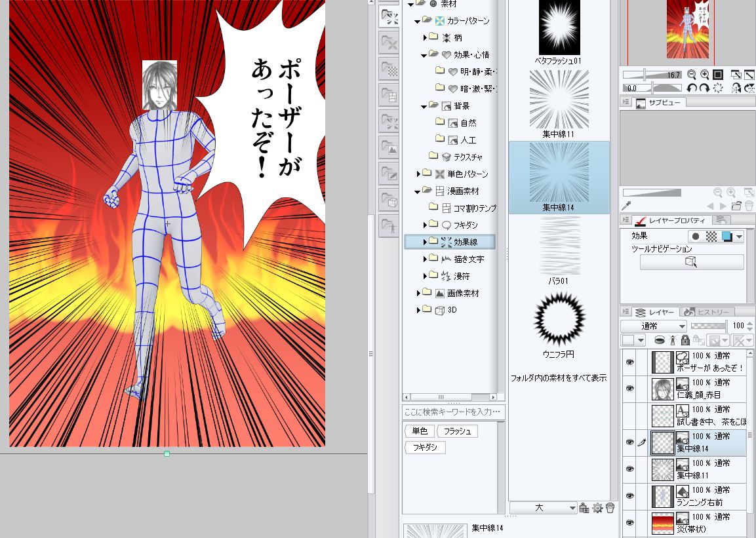Click フォルダ内の素材をすべて表示 link
756x538 pixels.
(559, 378)
